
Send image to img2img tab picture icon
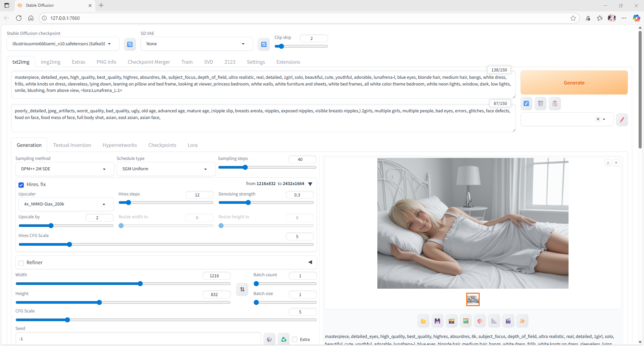point(466,321)
